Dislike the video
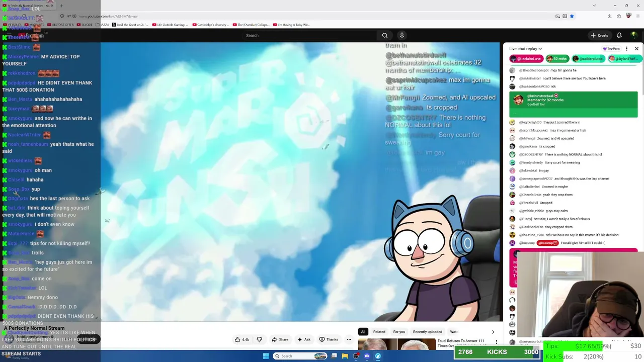Screen dimensions: 644x362 click(260, 339)
